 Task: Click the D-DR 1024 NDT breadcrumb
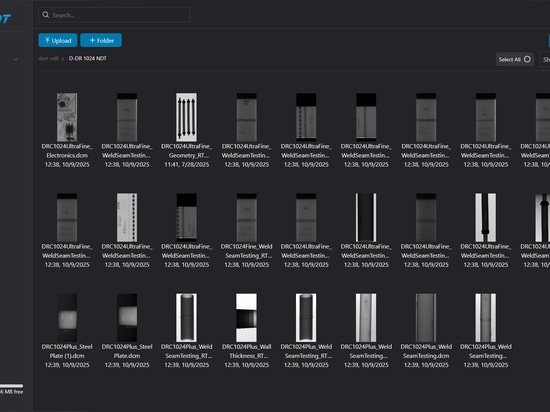pos(88,59)
